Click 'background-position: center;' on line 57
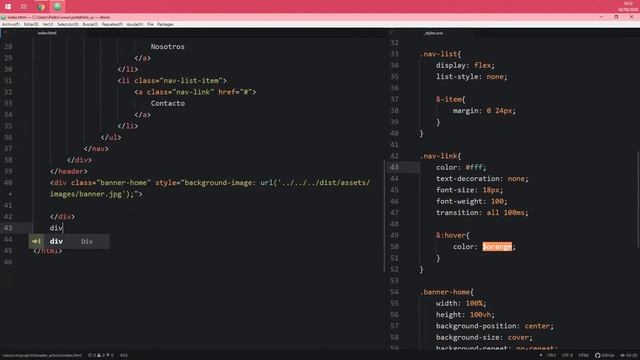The width and height of the screenshot is (640, 360). click(x=495, y=326)
